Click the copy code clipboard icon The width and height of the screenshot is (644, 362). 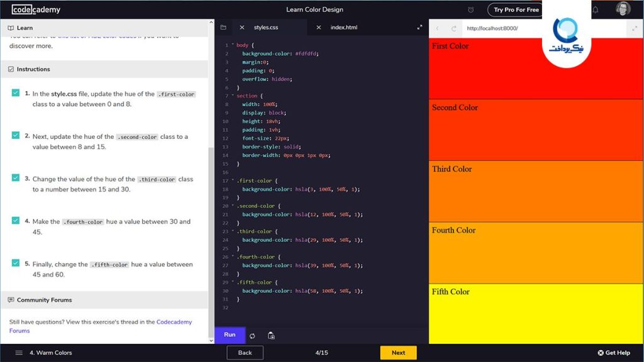tap(271, 335)
